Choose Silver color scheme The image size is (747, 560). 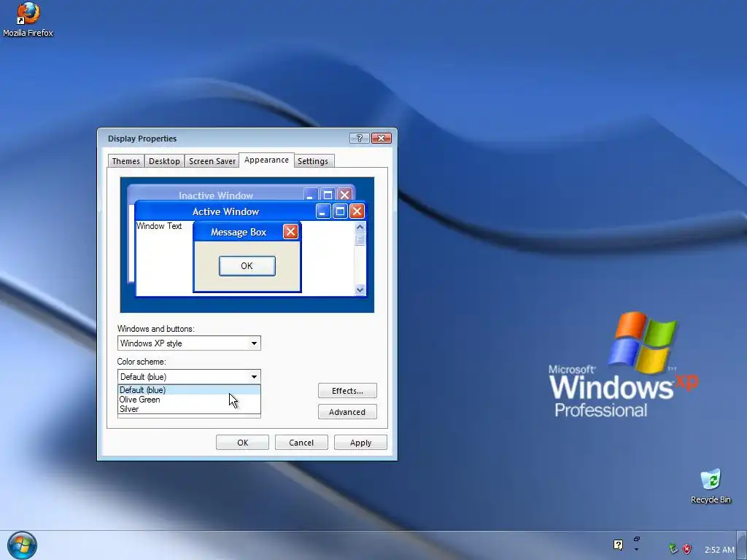point(189,409)
